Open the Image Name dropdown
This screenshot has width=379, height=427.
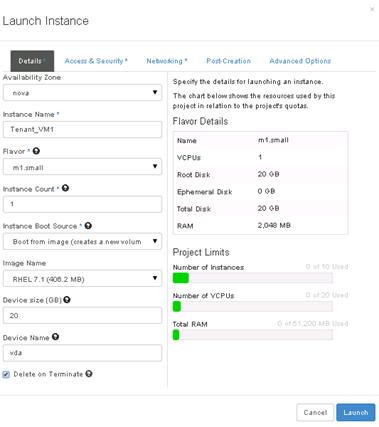click(82, 279)
